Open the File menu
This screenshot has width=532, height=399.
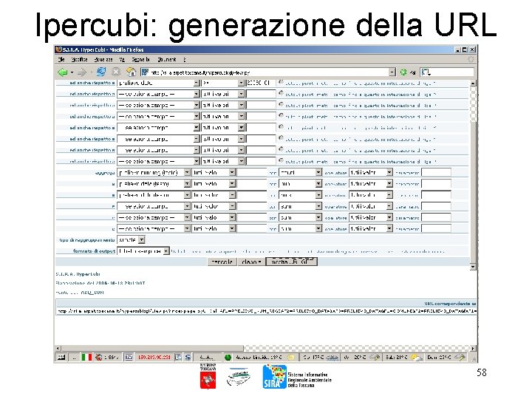pos(61,59)
